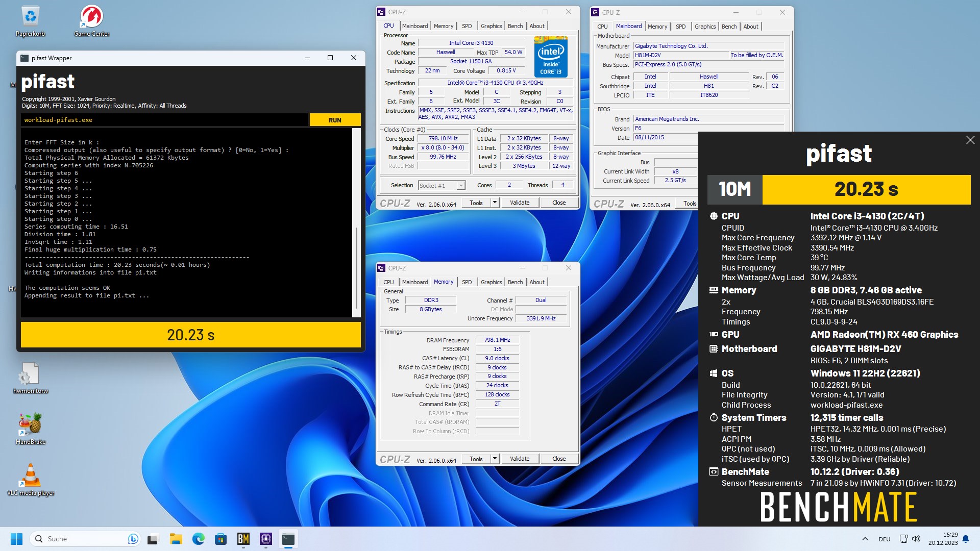Expand Tools dropdown arrow in Memory window
The width and height of the screenshot is (980, 551).
pyautogui.click(x=494, y=459)
